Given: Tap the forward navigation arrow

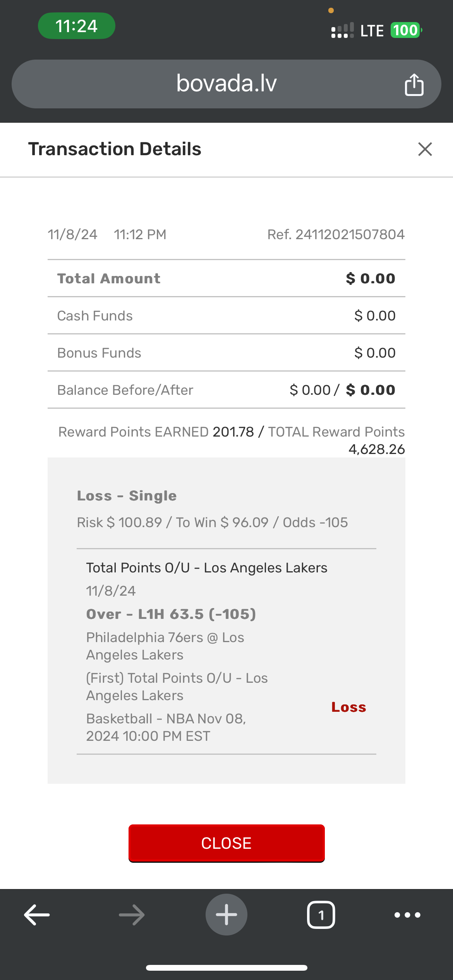Looking at the screenshot, I should (132, 915).
